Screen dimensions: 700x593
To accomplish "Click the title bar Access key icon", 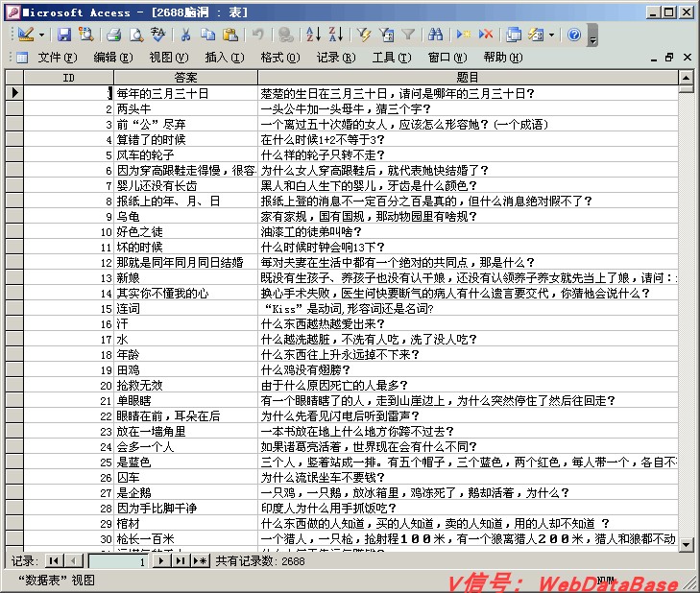I will point(13,12).
